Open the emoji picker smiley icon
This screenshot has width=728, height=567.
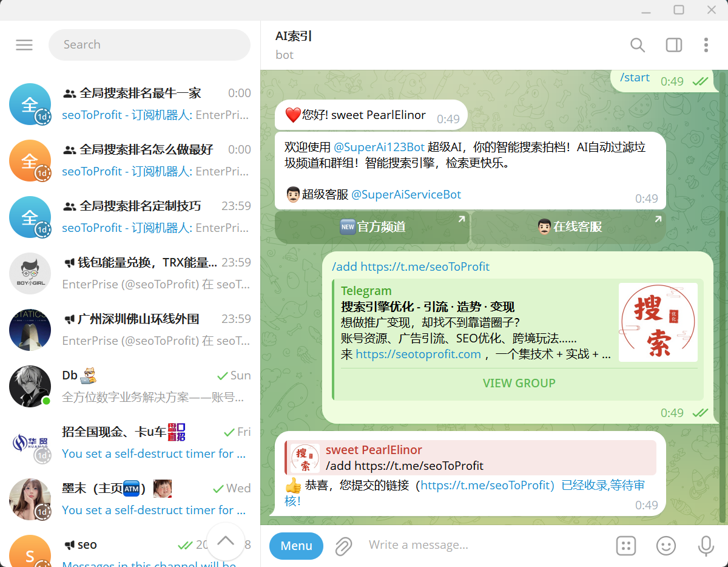tap(666, 546)
